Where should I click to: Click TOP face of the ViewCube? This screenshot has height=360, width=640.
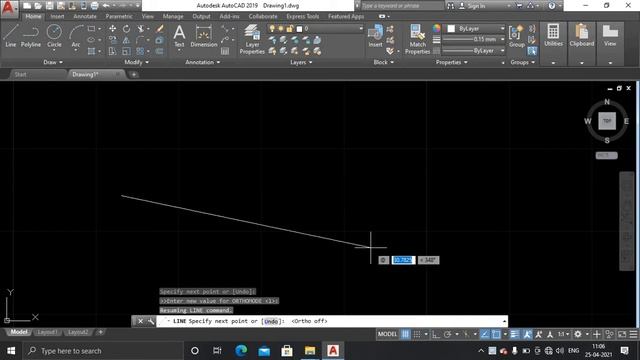point(607,121)
